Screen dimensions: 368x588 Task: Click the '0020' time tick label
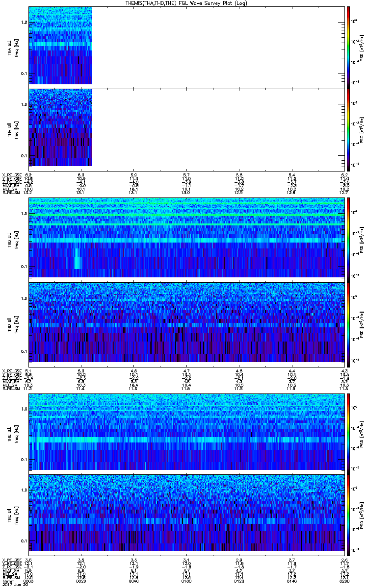click(x=81, y=581)
